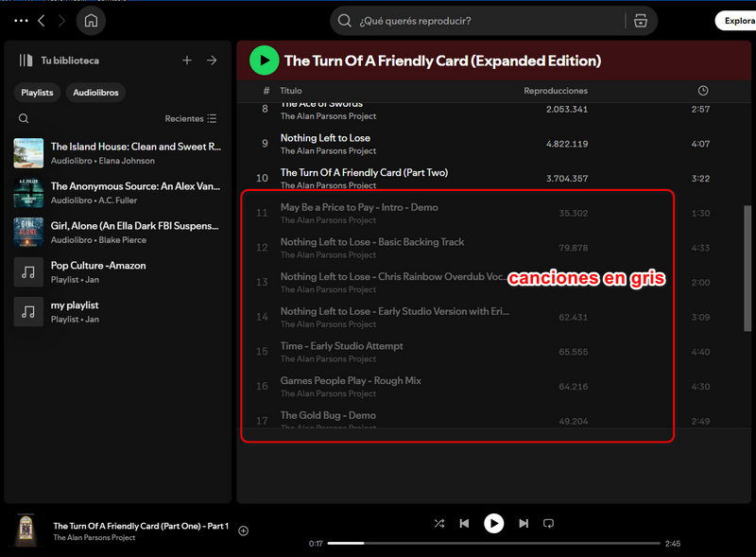This screenshot has height=557, width=756.
Task: Play the album with the green play button
Action: coord(264,60)
